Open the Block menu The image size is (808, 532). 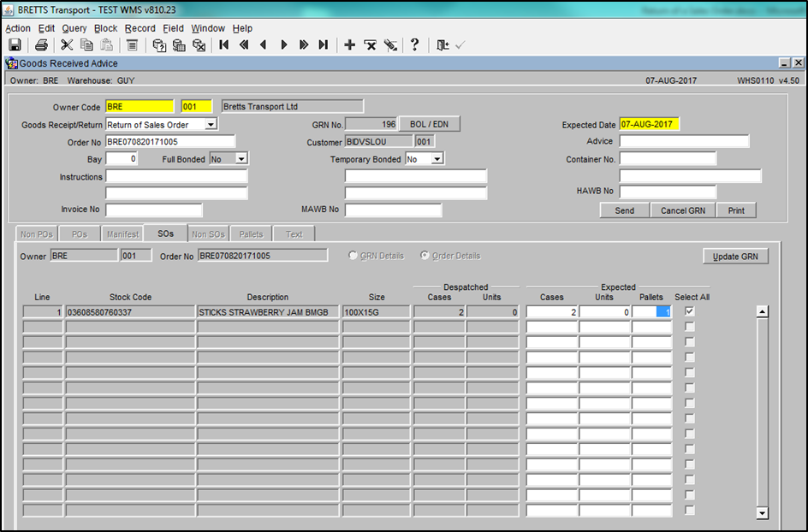pyautogui.click(x=105, y=28)
